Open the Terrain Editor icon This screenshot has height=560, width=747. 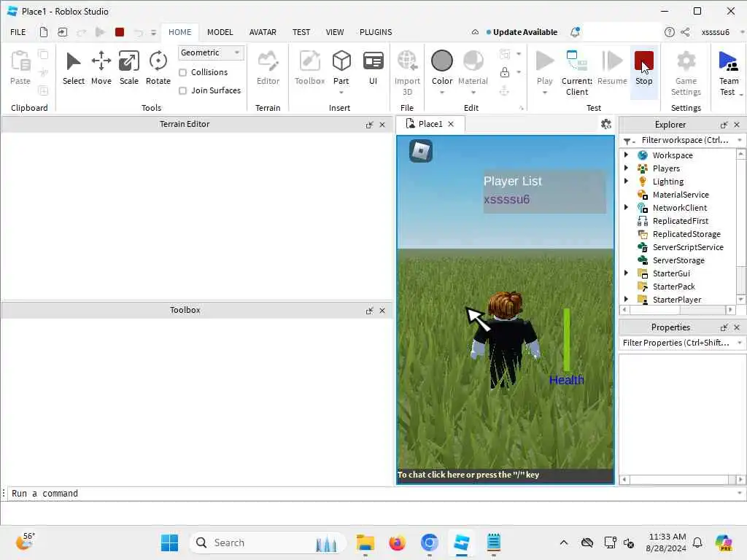[268, 68]
